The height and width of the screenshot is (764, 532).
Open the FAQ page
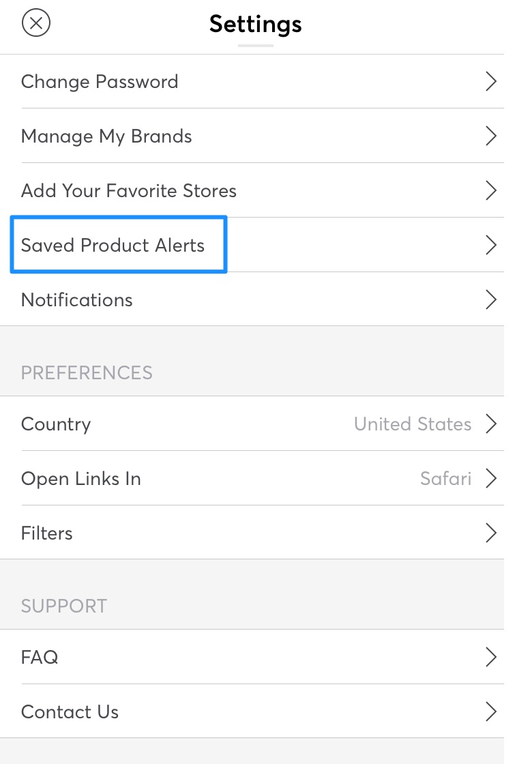[252, 657]
